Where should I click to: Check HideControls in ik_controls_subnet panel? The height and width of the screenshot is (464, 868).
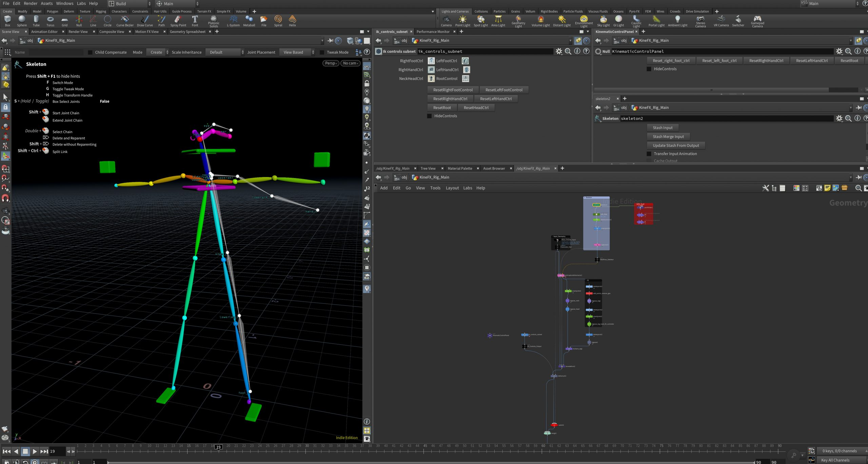point(429,116)
